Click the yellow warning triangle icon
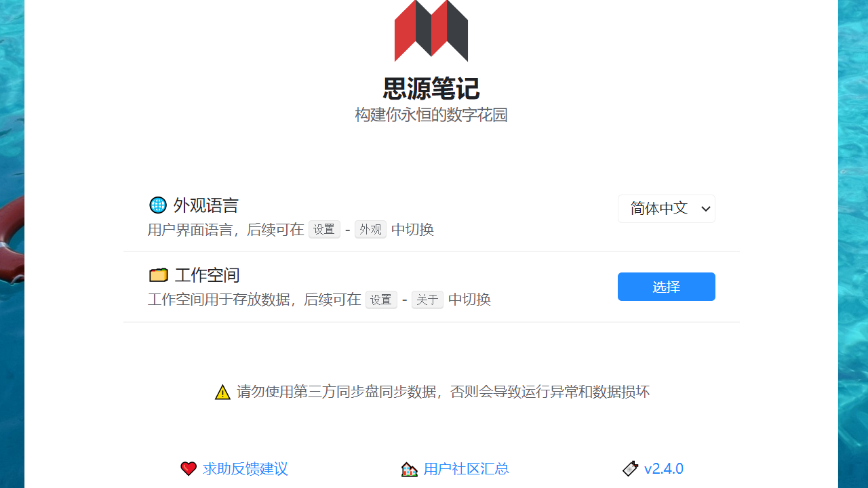 click(222, 392)
